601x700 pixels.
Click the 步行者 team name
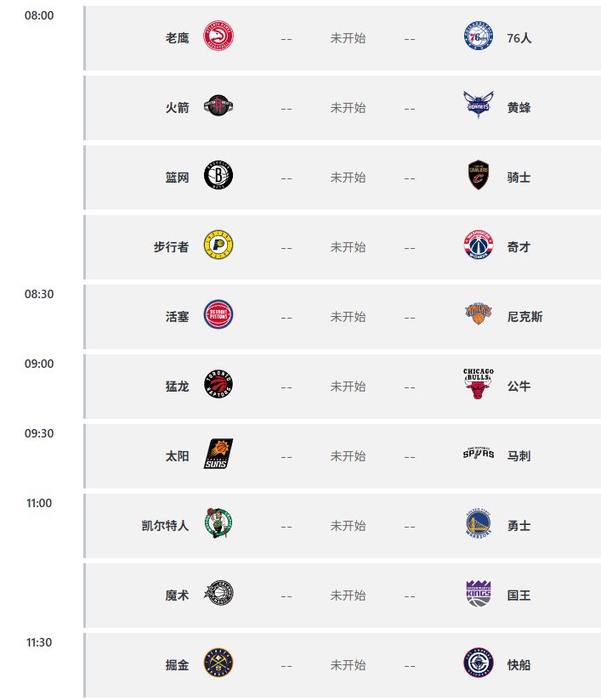pos(171,247)
